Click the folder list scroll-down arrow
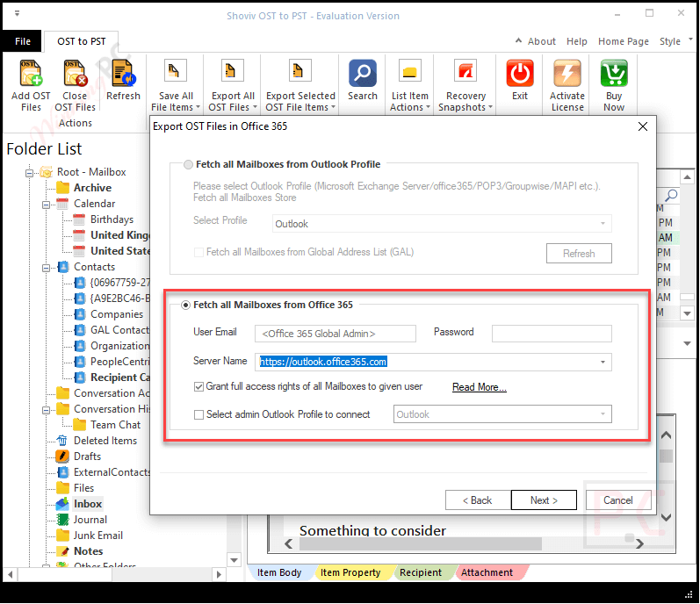Image resolution: width=700 pixels, height=604 pixels. tap(234, 560)
